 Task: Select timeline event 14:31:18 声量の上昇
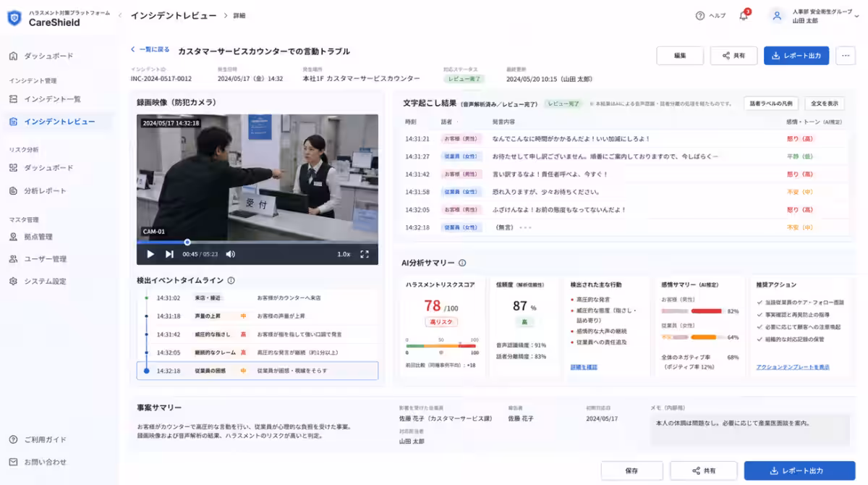tap(258, 316)
